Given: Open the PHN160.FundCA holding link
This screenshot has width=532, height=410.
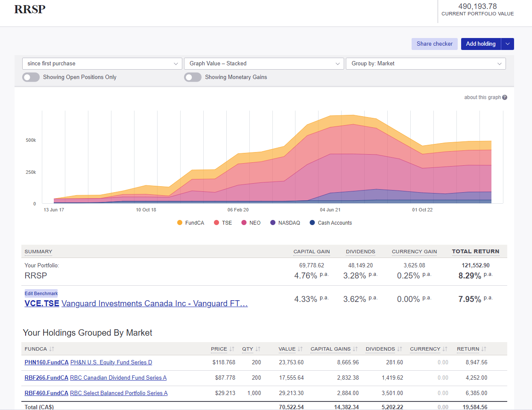Looking at the screenshot, I should coord(46,362).
